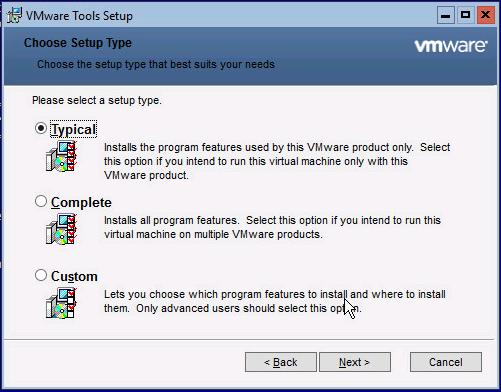Screen dimensions: 501x392
Task: Click the Typical setup installer icon
Action: (x=61, y=156)
